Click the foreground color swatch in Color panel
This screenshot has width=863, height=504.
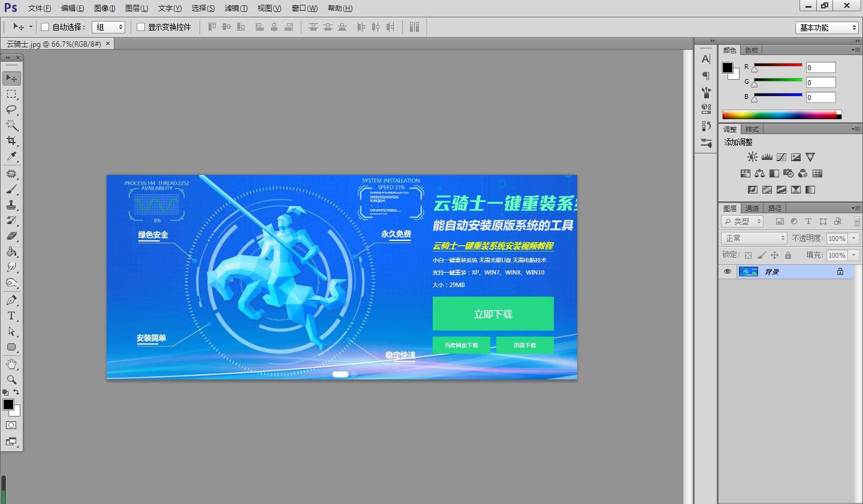(728, 68)
